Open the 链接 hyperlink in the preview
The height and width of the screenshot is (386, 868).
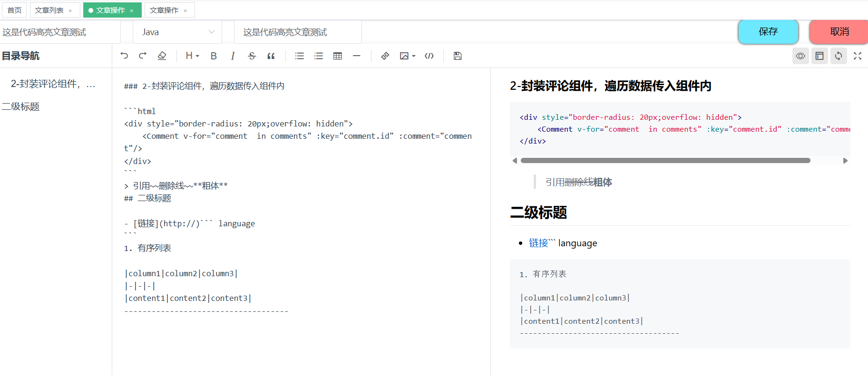coord(538,243)
